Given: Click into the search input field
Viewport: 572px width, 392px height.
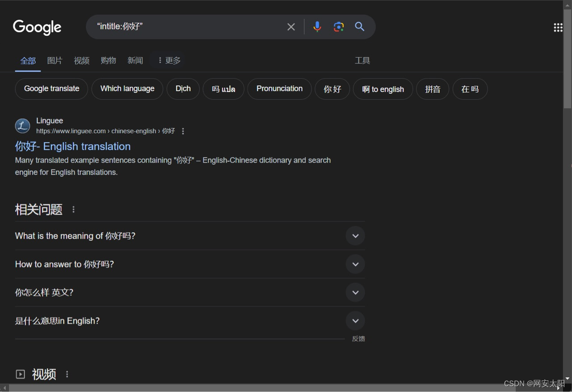Looking at the screenshot, I should point(188,27).
